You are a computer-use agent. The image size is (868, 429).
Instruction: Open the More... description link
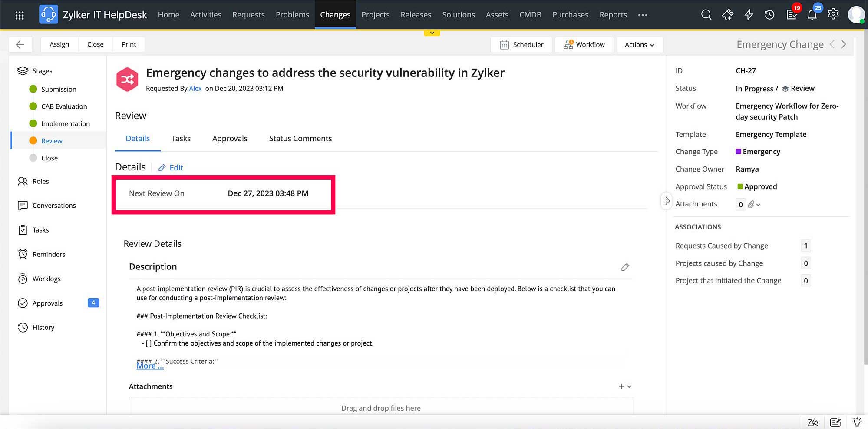pos(150,366)
